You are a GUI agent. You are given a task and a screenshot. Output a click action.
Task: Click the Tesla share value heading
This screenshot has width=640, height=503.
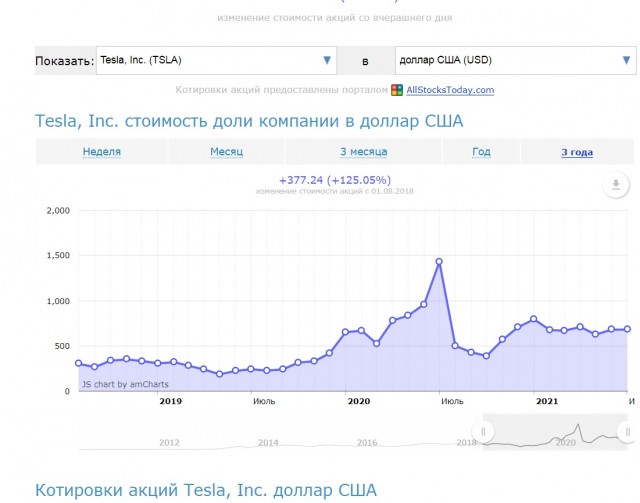[x=249, y=122]
